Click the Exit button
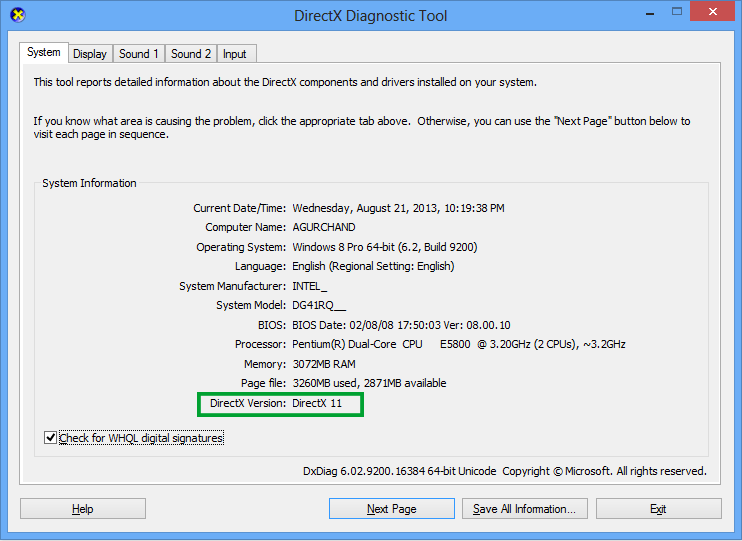 pos(659,509)
